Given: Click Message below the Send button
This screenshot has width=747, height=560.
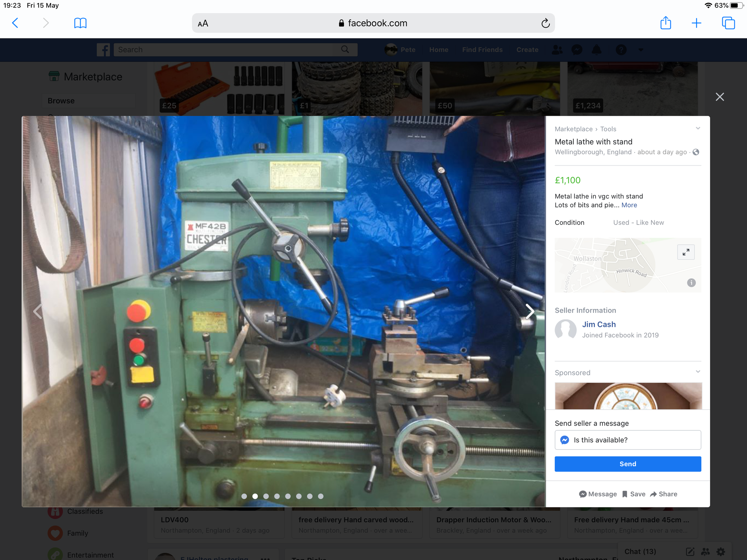Looking at the screenshot, I should click(598, 494).
